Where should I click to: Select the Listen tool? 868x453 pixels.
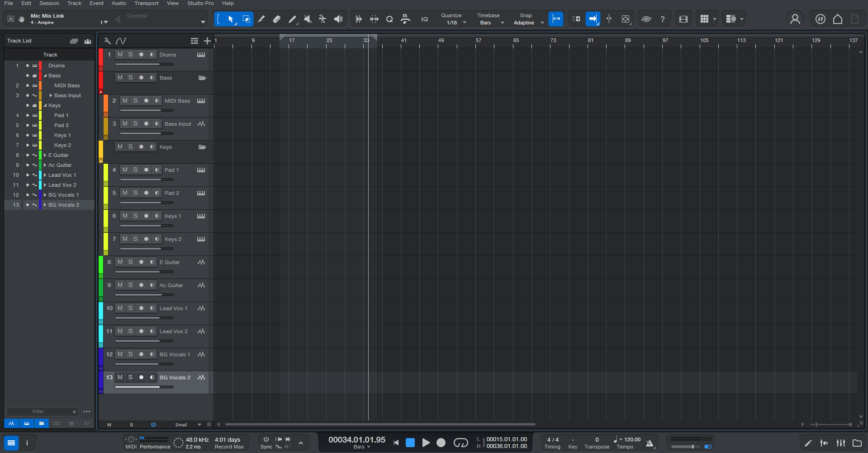(x=338, y=19)
